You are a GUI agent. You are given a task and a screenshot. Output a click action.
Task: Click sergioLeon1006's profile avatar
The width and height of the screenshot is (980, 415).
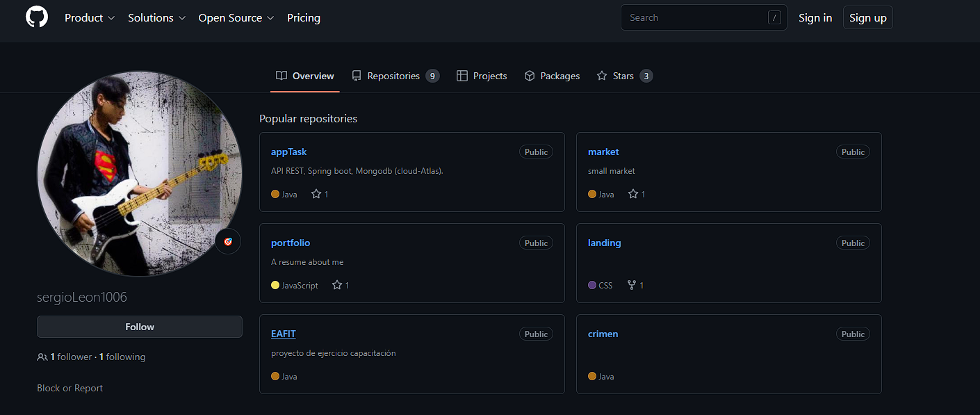139,173
